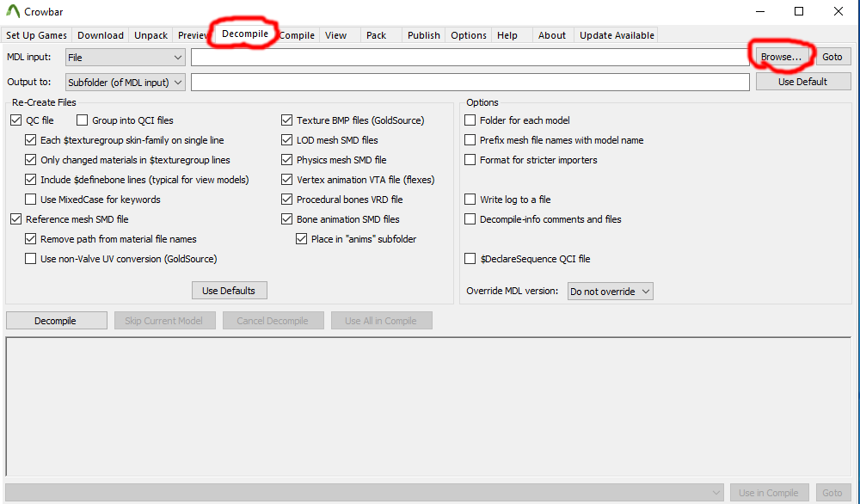Click the Crowbar app icon in title bar
Viewport: 860px width, 504px height.
point(13,11)
